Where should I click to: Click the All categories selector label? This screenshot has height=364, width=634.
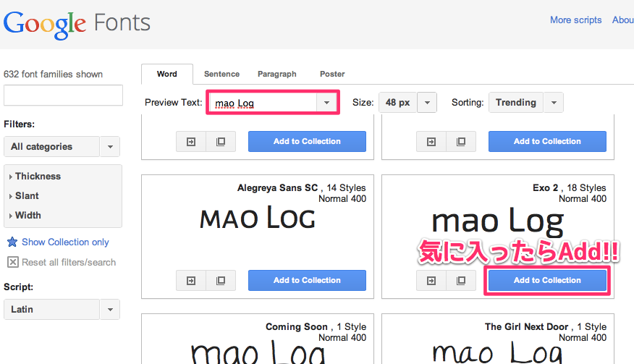(x=51, y=147)
